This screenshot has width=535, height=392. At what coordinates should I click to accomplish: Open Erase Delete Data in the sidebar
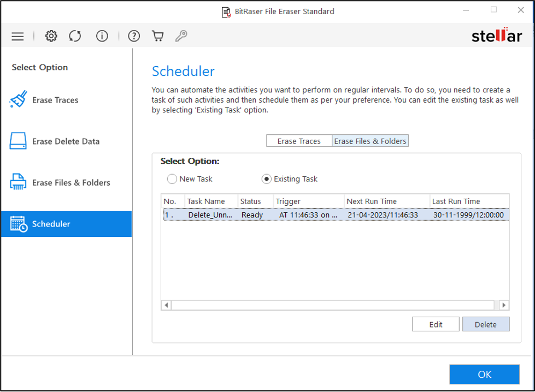point(66,141)
